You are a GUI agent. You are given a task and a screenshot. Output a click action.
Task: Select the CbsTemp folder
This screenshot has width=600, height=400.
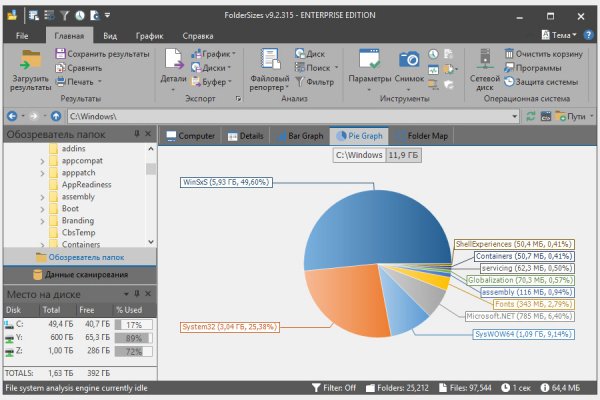pyautogui.click(x=78, y=232)
